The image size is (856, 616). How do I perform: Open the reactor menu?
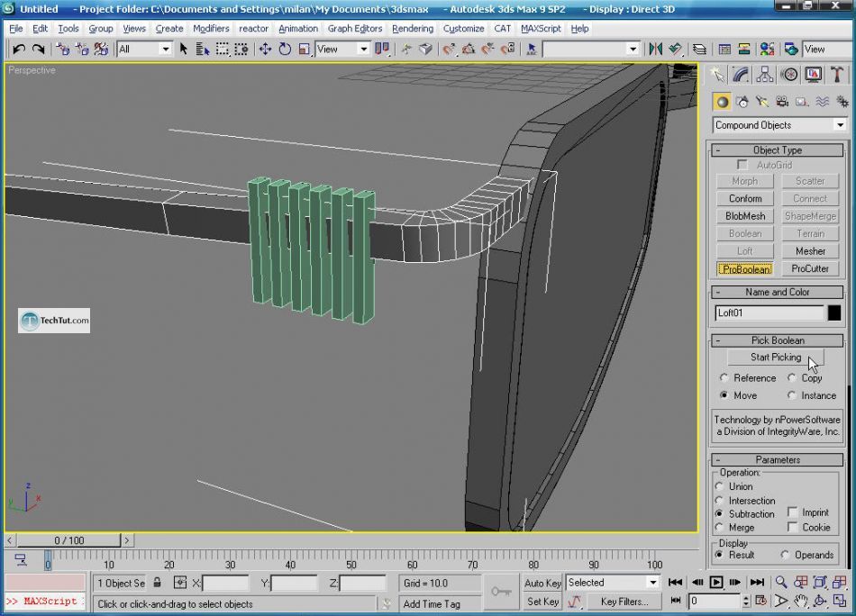tap(254, 29)
